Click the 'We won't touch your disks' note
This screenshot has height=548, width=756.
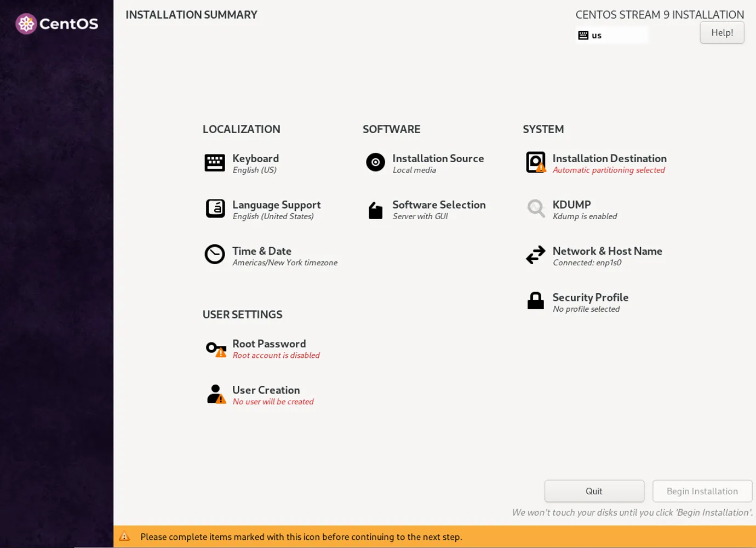point(632,512)
